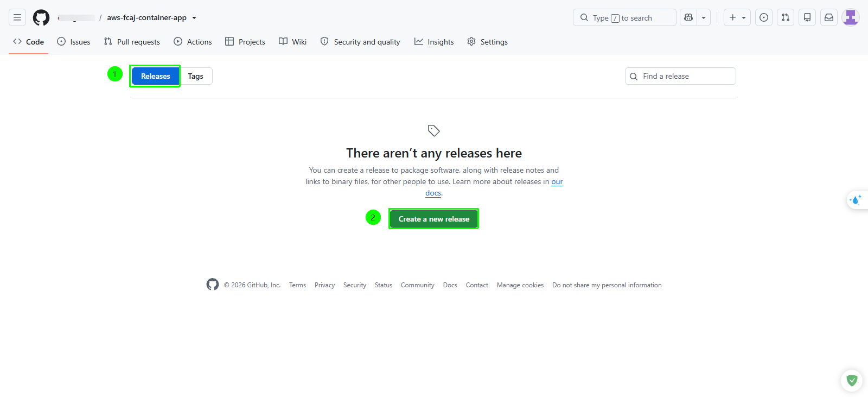
Task: Expand the Copilot dropdown arrow
Action: [x=704, y=17]
